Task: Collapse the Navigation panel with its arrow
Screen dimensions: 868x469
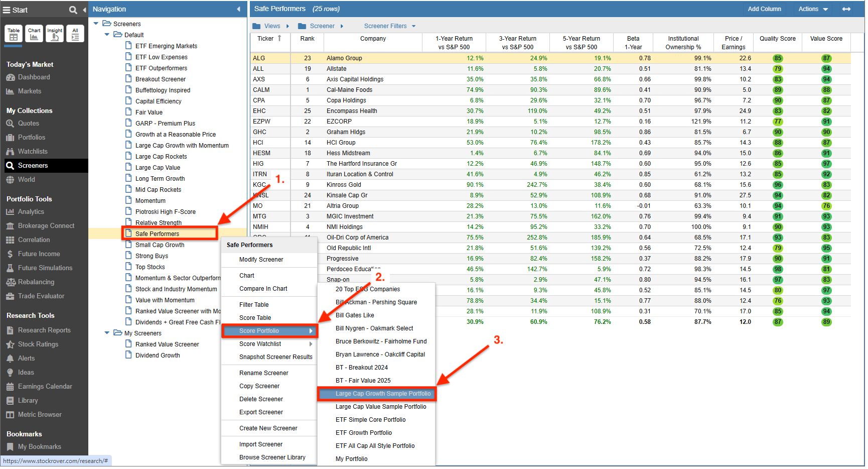Action: 238,9
